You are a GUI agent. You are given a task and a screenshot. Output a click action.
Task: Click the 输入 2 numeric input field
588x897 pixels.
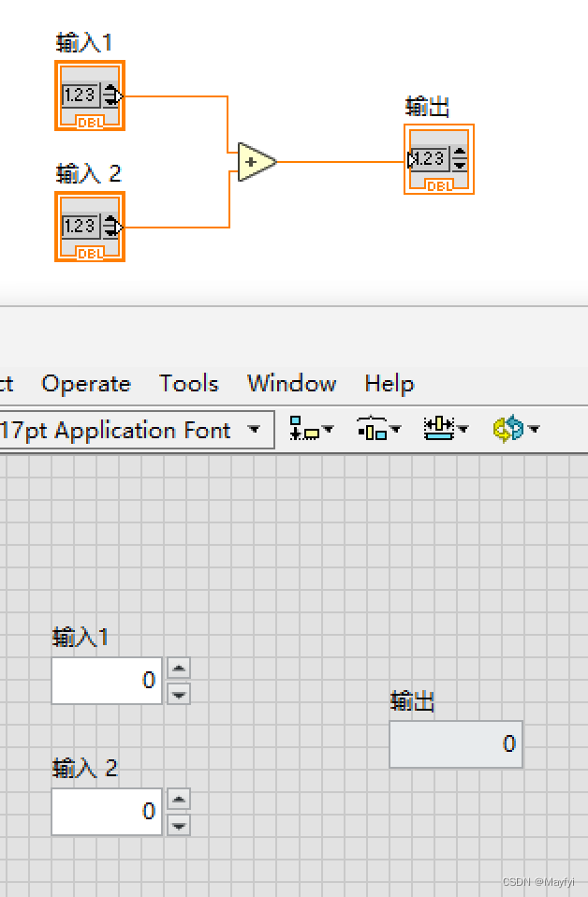coord(107,812)
